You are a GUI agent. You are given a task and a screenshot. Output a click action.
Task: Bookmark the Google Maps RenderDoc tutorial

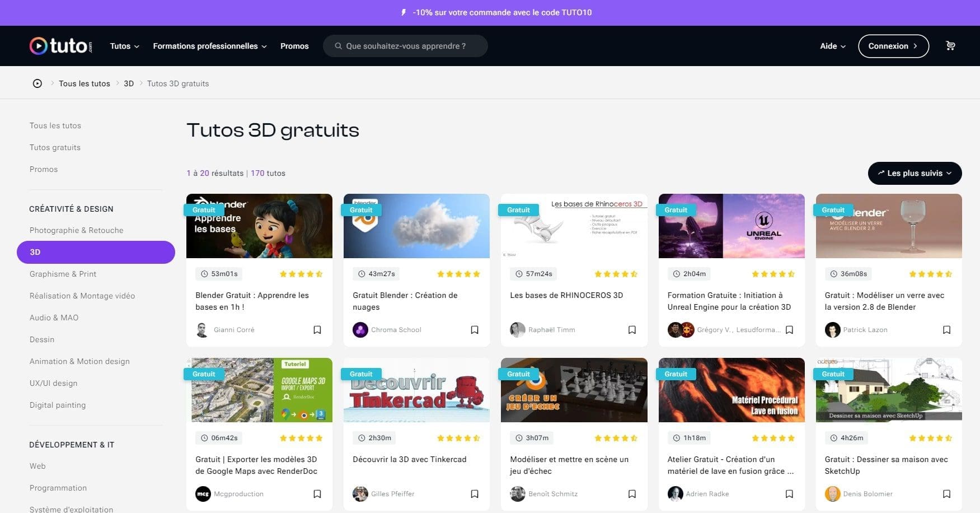click(x=317, y=494)
